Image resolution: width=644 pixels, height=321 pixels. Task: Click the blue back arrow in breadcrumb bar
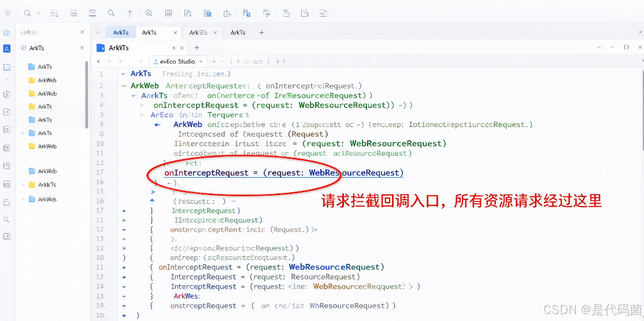[x=99, y=62]
